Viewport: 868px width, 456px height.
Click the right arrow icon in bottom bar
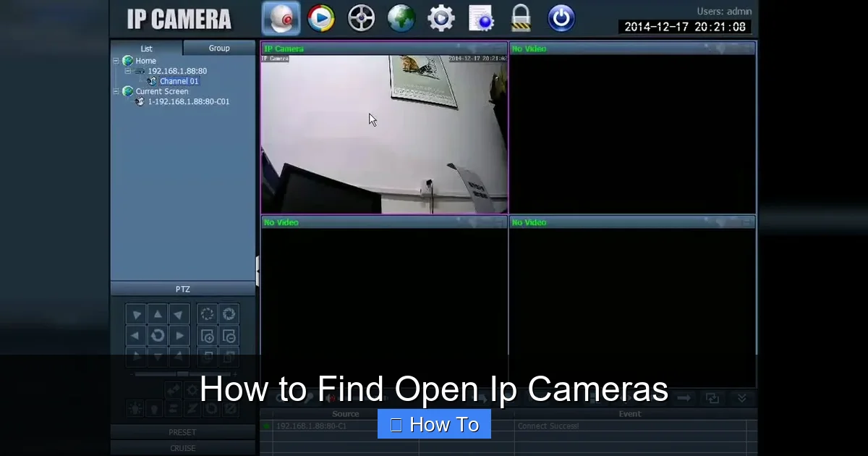684,398
